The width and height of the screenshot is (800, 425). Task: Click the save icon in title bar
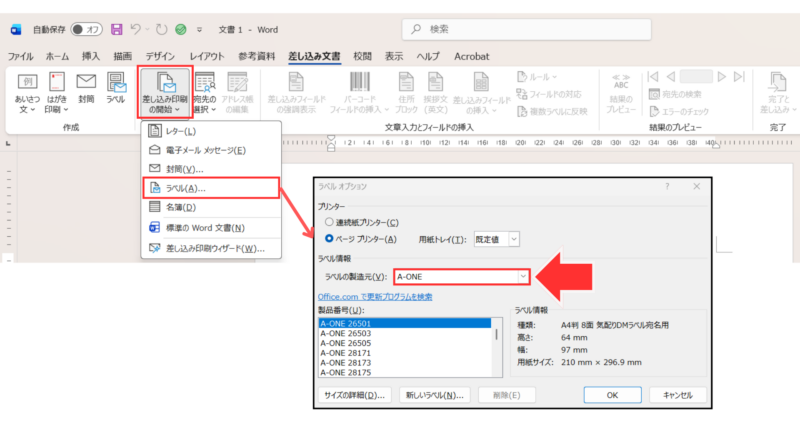117,29
